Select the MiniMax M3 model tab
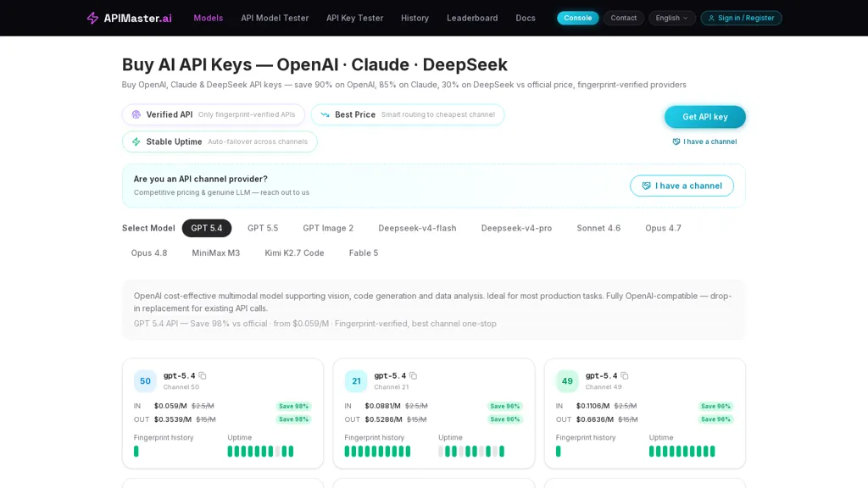Screen dimensions: 868x488 (x=215, y=252)
